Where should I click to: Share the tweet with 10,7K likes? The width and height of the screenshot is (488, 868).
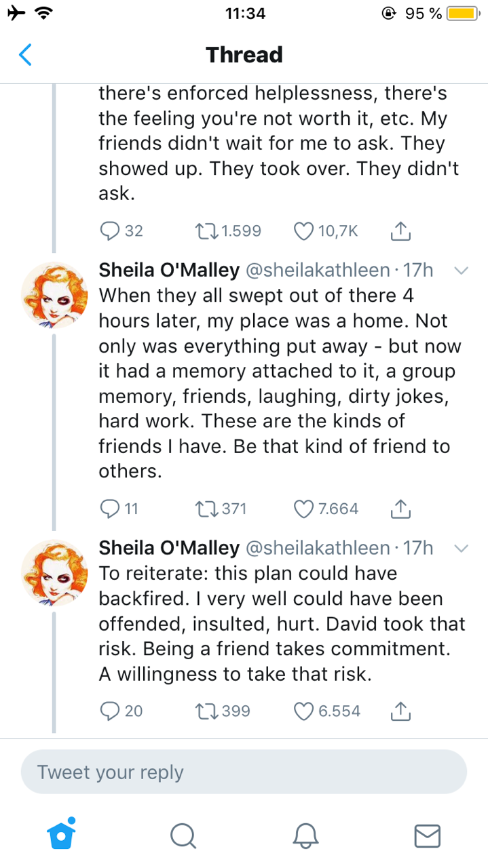pos(401,231)
